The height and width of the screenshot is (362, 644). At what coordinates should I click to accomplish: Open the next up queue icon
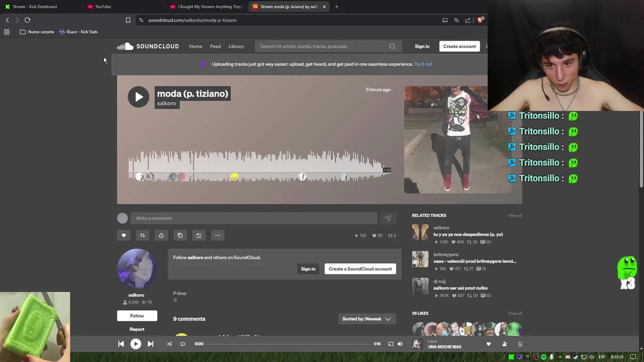click(520, 344)
